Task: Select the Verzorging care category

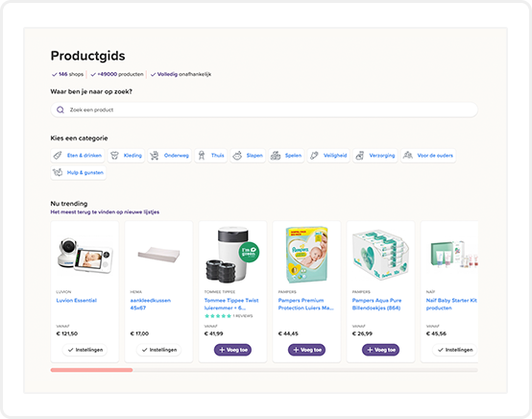Action: pos(375,156)
